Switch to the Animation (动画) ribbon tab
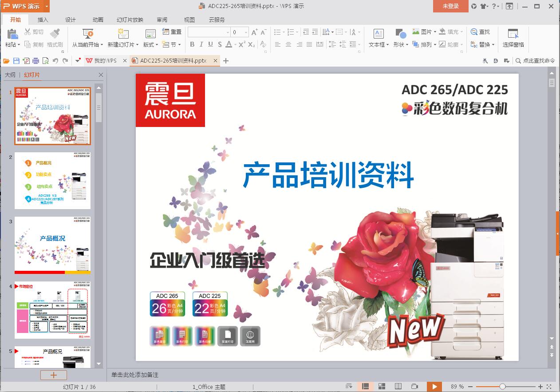This screenshot has width=560, height=392. [x=98, y=20]
